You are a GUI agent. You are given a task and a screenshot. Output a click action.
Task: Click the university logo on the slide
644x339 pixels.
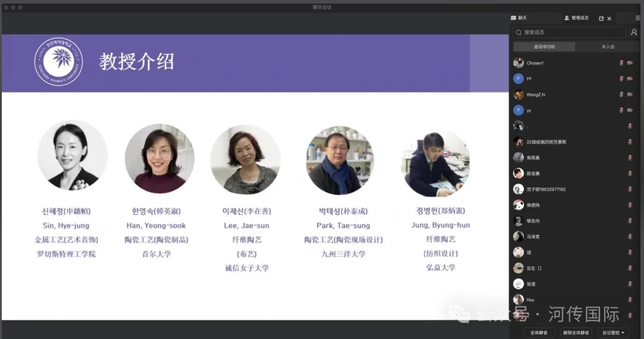coord(59,62)
